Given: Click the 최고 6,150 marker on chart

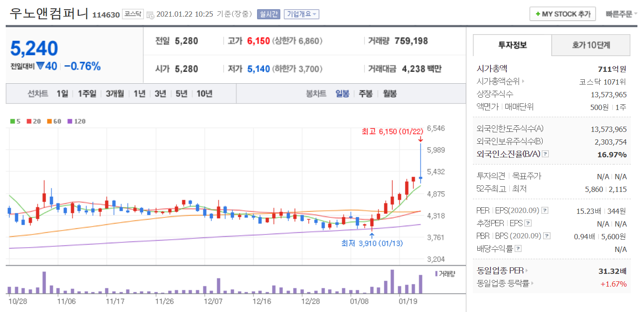Looking at the screenshot, I should coord(392,131).
